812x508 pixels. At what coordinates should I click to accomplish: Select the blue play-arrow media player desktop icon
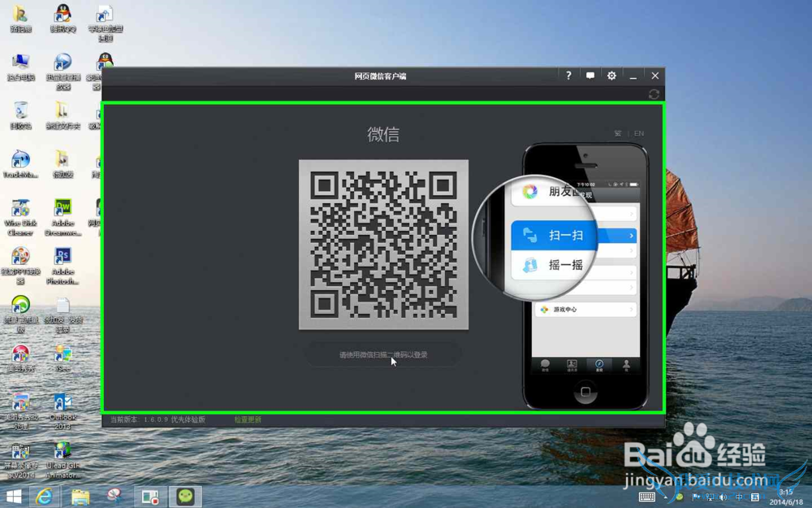[x=63, y=71]
